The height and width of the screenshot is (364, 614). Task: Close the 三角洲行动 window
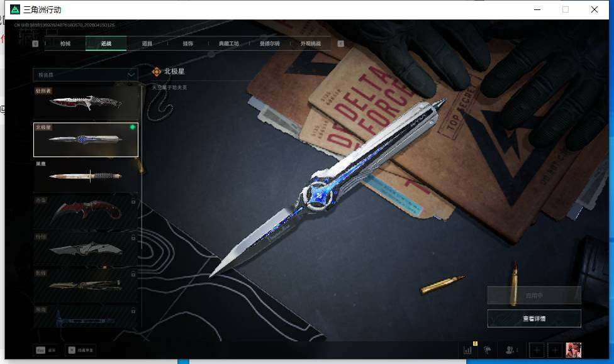point(594,9)
